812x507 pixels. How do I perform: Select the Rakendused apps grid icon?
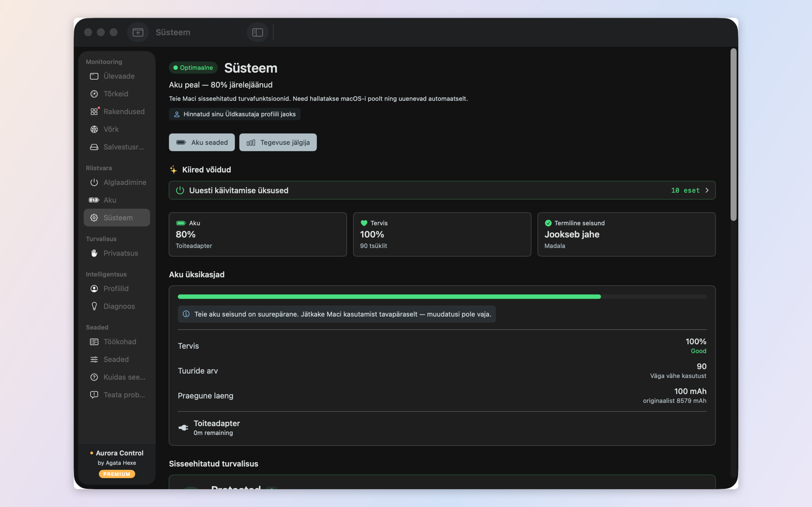click(x=94, y=112)
